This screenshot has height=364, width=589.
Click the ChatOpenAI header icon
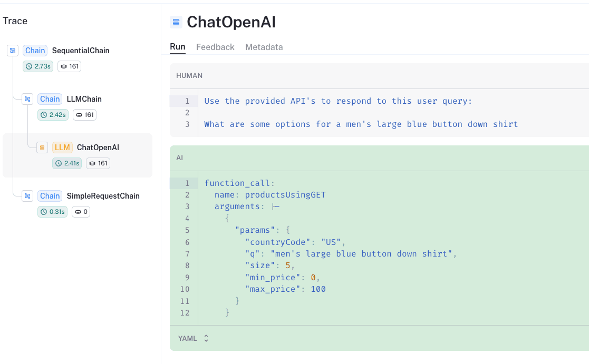click(x=176, y=22)
